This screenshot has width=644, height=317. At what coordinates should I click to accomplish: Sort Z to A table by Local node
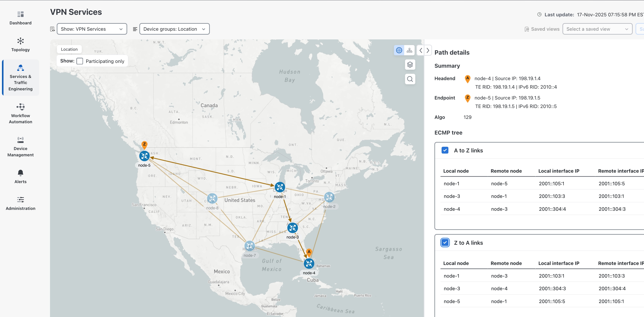(x=456, y=263)
